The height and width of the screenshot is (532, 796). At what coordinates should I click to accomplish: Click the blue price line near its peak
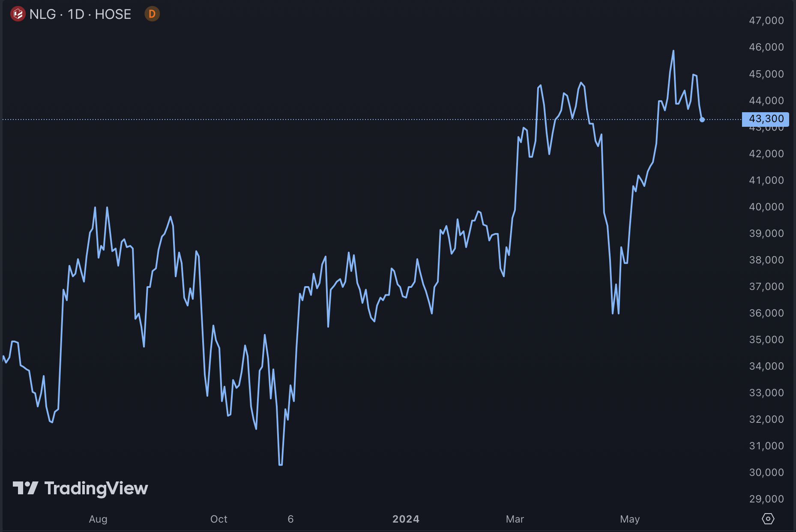(x=673, y=51)
